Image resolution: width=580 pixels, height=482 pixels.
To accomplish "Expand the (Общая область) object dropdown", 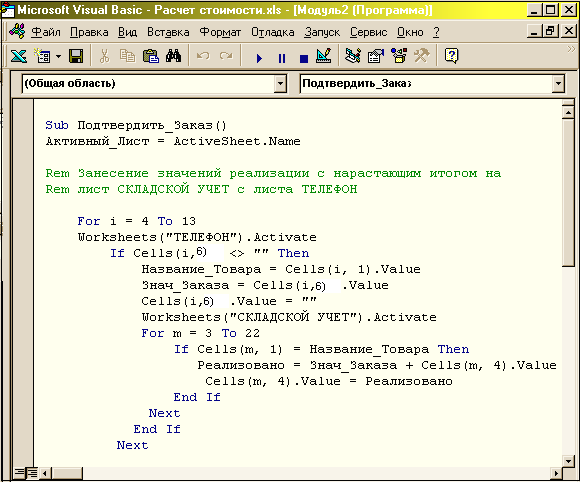I will 280,84.
